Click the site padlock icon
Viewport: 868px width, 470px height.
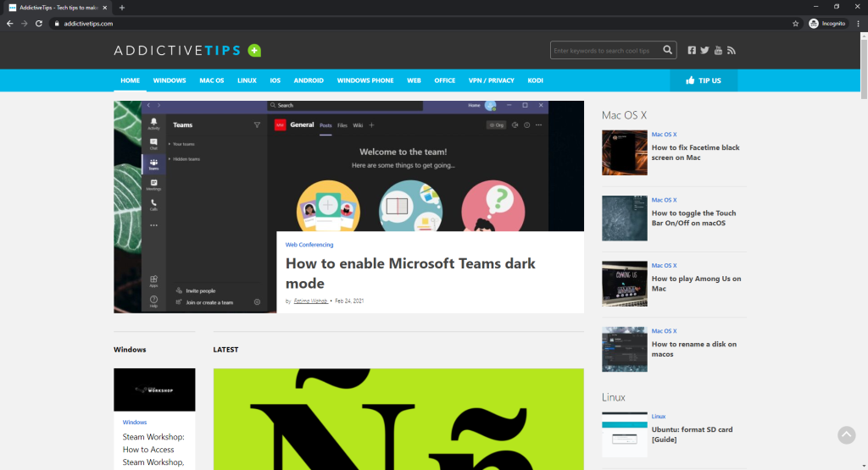click(x=57, y=23)
